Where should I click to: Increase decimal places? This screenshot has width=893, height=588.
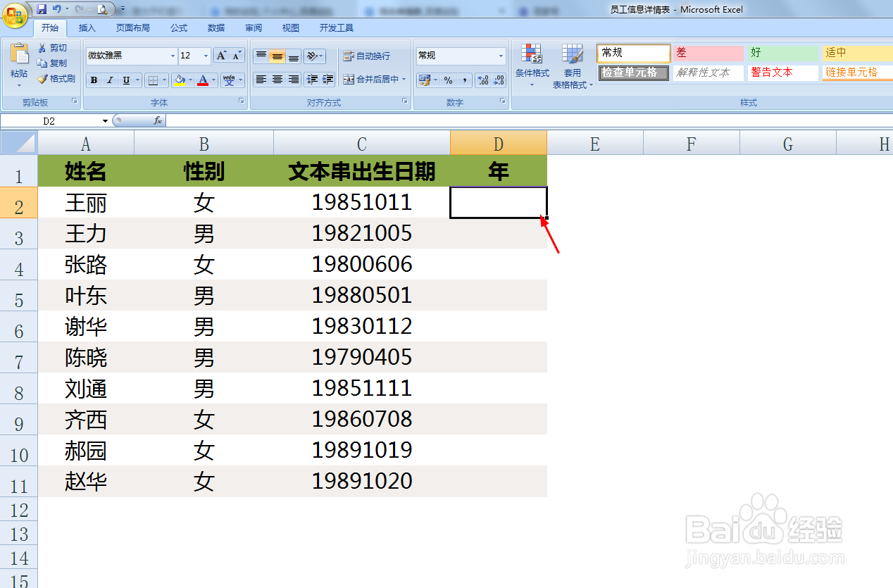click(483, 80)
